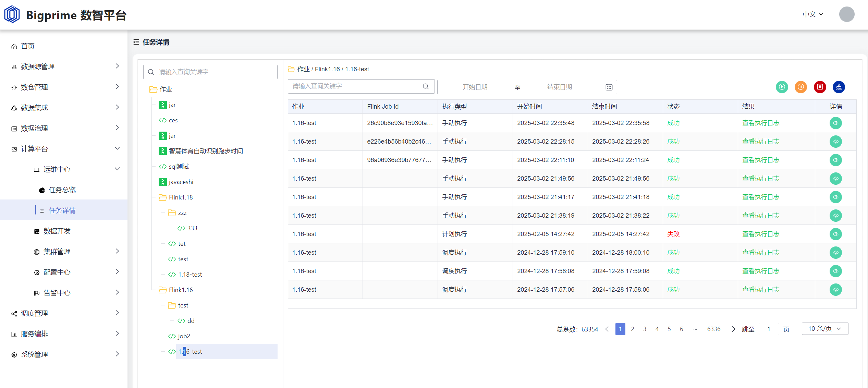868x388 pixels.
Task: Expand 集群管理 submenu
Action: [x=64, y=252]
